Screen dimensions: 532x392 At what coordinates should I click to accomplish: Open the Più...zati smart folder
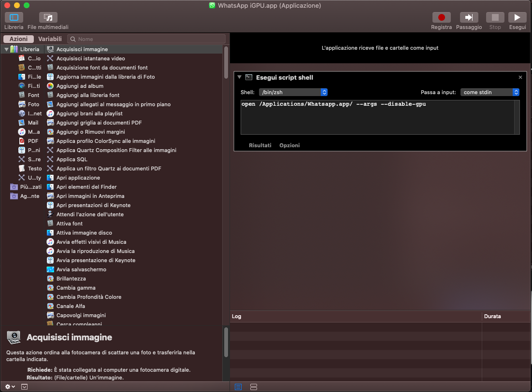tap(26, 186)
